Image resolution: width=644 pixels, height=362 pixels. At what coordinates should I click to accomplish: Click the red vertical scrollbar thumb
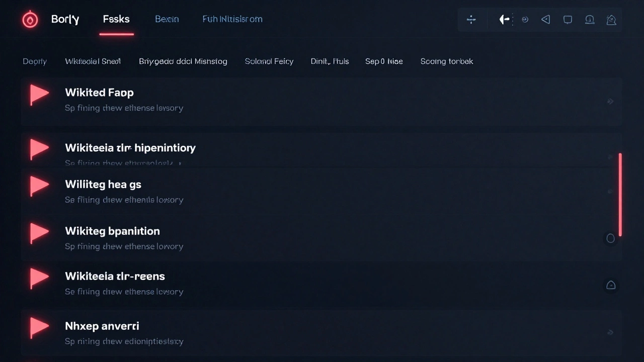coord(620,195)
